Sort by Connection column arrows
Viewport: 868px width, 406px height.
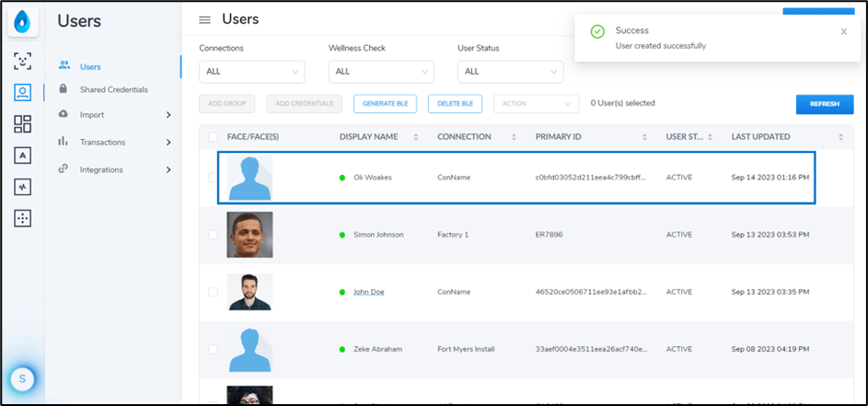click(x=514, y=137)
